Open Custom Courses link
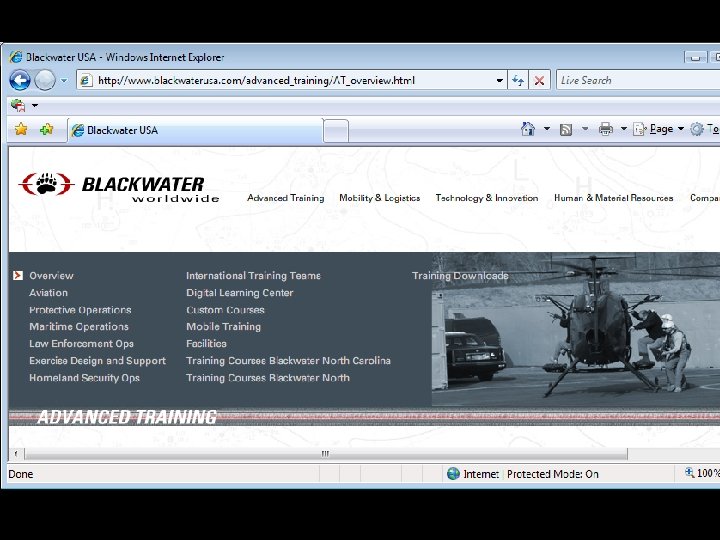This screenshot has width=720, height=540. (225, 310)
